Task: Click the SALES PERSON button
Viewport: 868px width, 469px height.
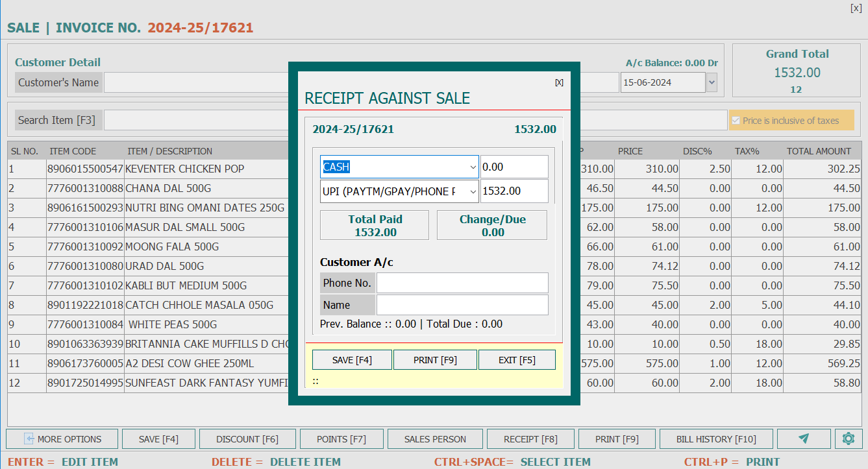Action: point(435,439)
